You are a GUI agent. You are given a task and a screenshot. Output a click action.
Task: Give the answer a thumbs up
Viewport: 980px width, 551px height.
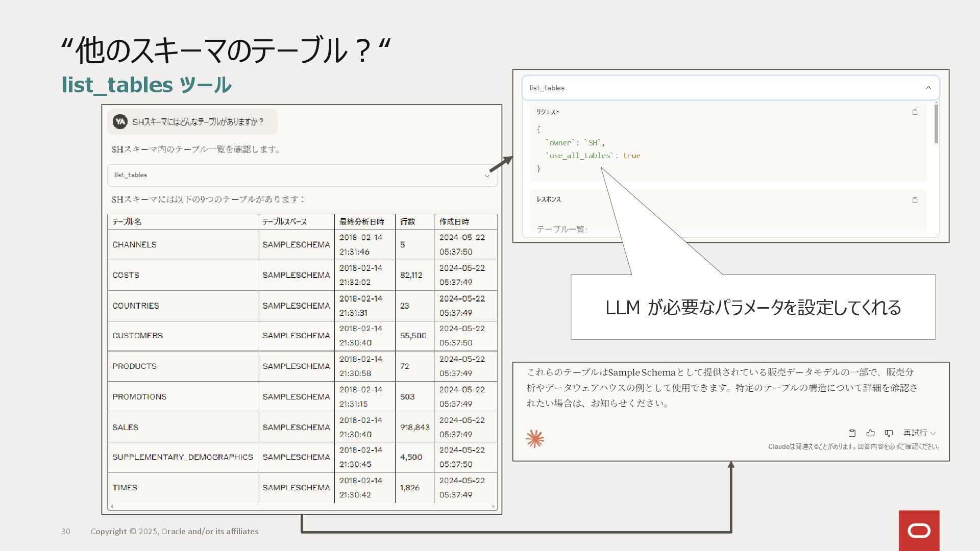tap(870, 433)
